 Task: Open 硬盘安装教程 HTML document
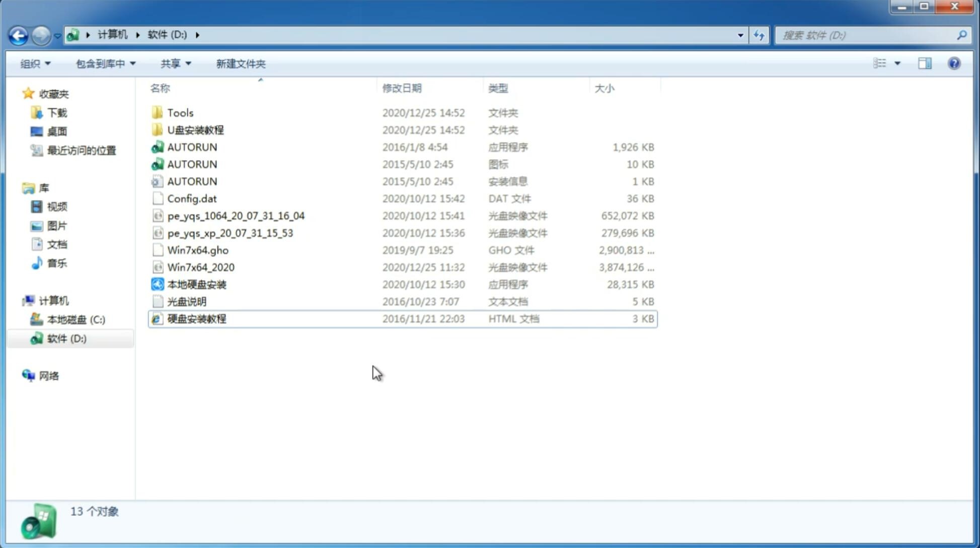tap(196, 318)
